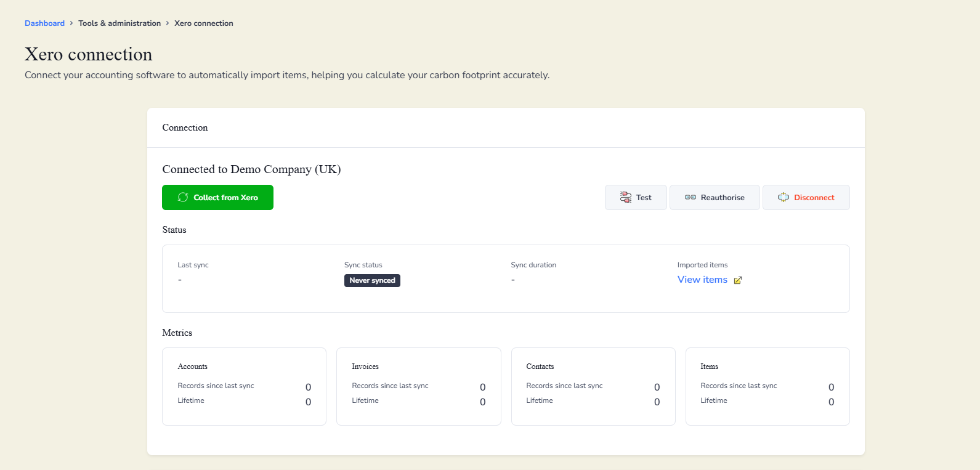Click Records since last sync under Accounts
This screenshot has width=980, height=470.
(x=216, y=386)
